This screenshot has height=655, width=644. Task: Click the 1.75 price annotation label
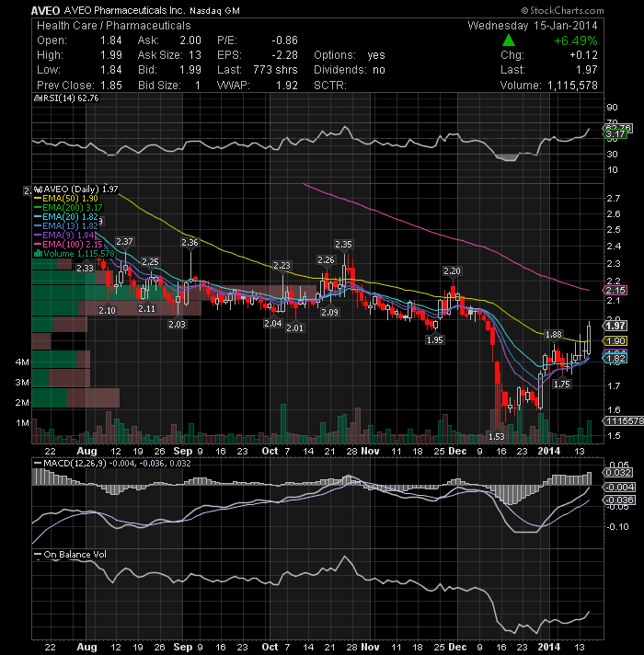pyautogui.click(x=562, y=385)
